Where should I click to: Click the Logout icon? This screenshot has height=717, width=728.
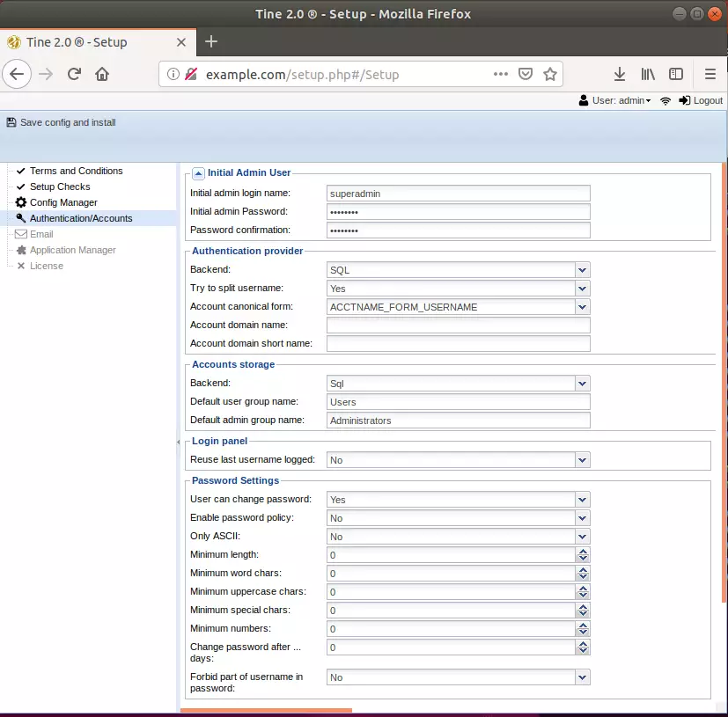click(x=684, y=100)
